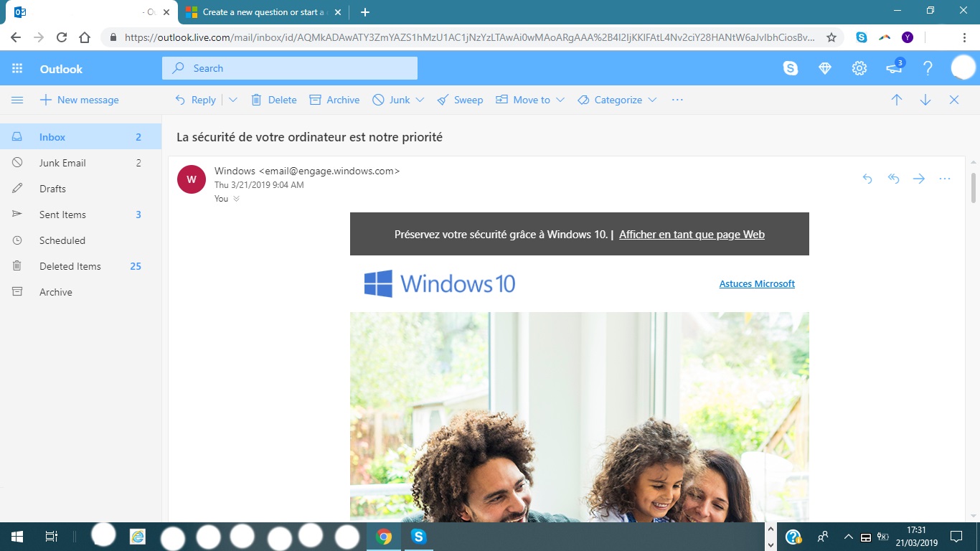Click the reading pane vertical scrollbar
980x551 pixels.
pyautogui.click(x=974, y=187)
